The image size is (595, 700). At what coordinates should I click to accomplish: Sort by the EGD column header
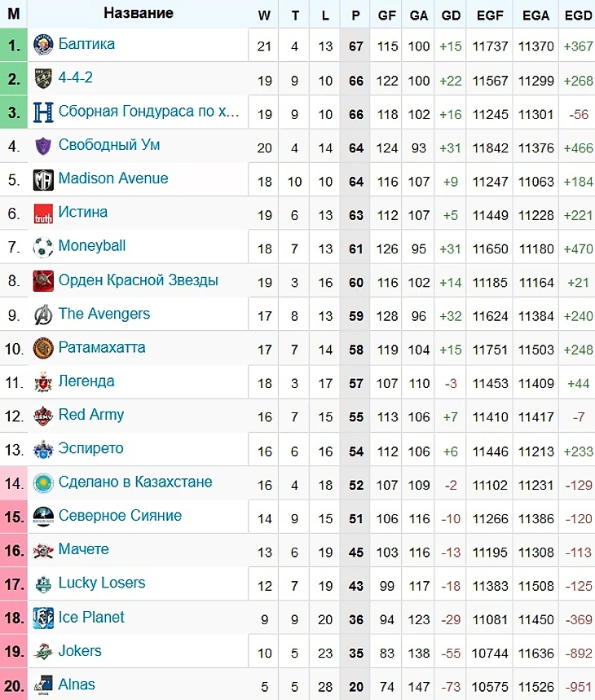pos(577,15)
